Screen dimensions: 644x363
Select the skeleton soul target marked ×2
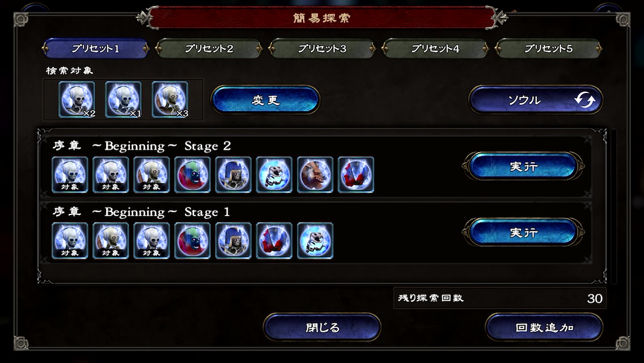(77, 99)
